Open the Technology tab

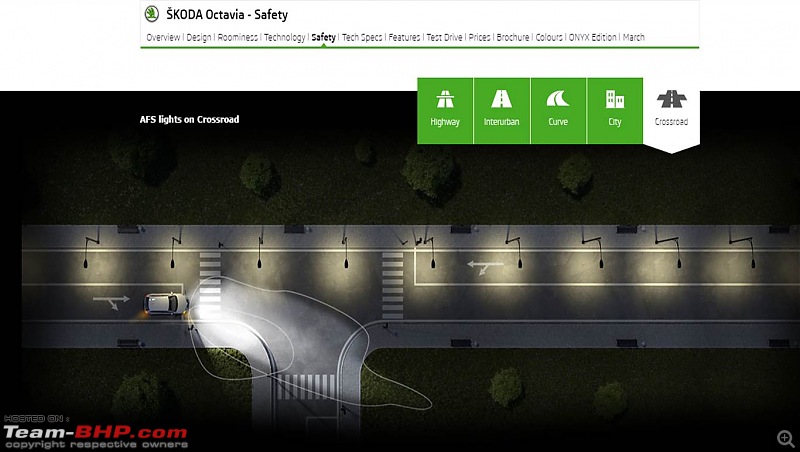coord(285,37)
